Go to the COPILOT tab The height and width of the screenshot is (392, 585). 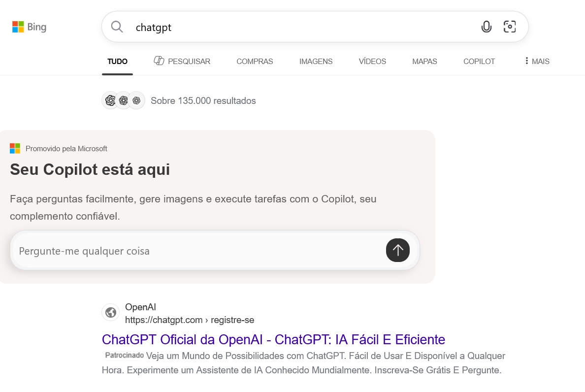coord(479,62)
